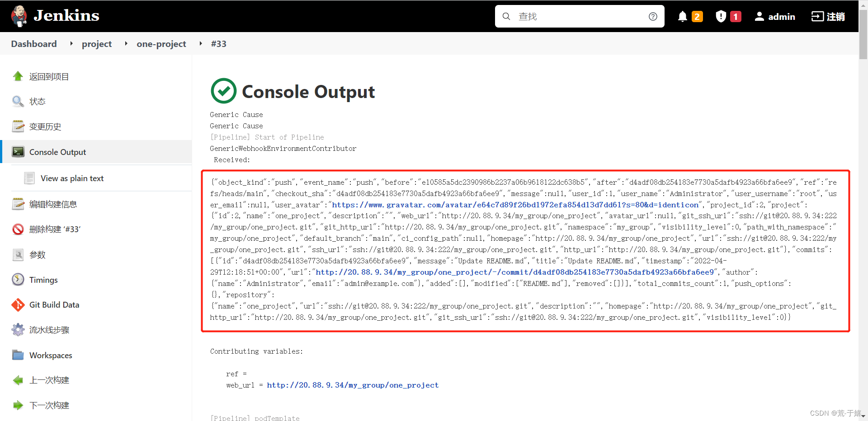Open the admin user profile link

[x=781, y=17]
